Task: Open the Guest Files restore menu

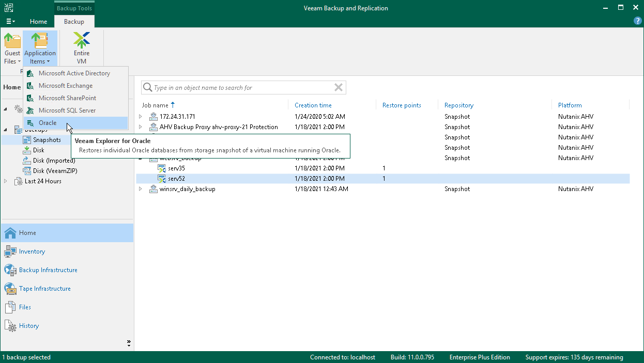Action: pyautogui.click(x=12, y=48)
